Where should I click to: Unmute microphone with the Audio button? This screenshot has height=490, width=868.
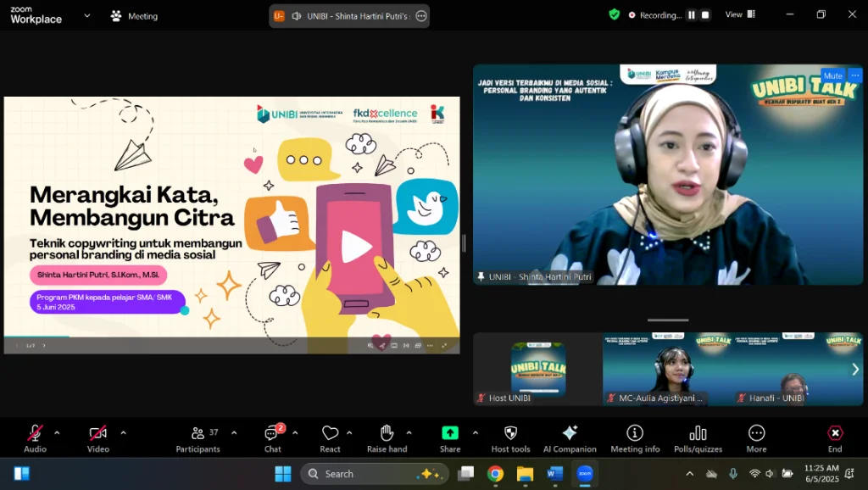coord(35,438)
